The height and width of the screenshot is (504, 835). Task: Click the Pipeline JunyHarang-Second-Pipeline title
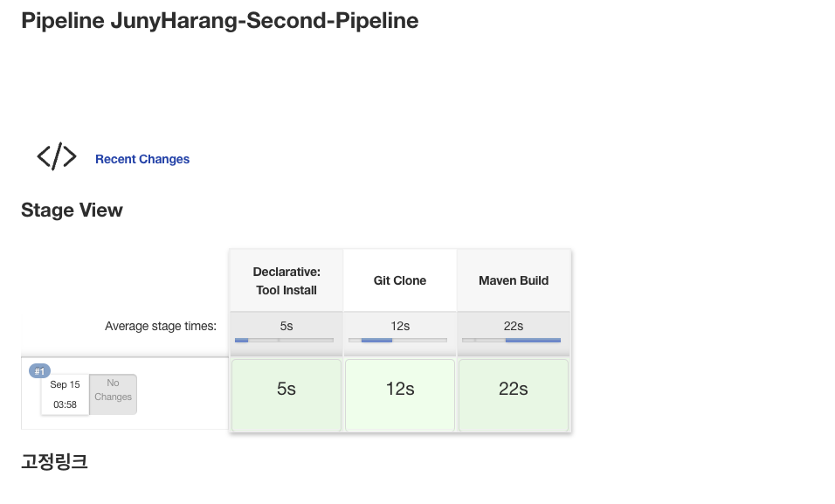click(x=219, y=21)
